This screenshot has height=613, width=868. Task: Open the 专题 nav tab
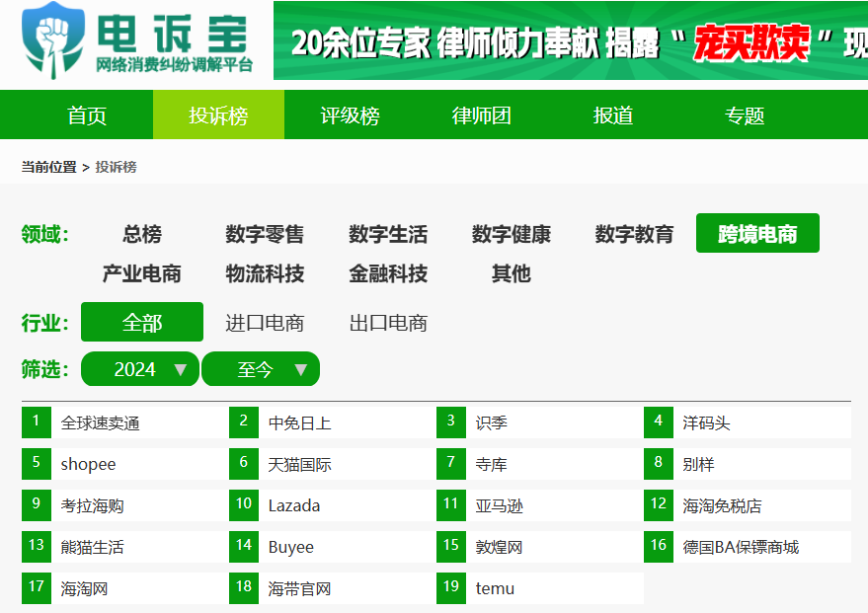[745, 115]
